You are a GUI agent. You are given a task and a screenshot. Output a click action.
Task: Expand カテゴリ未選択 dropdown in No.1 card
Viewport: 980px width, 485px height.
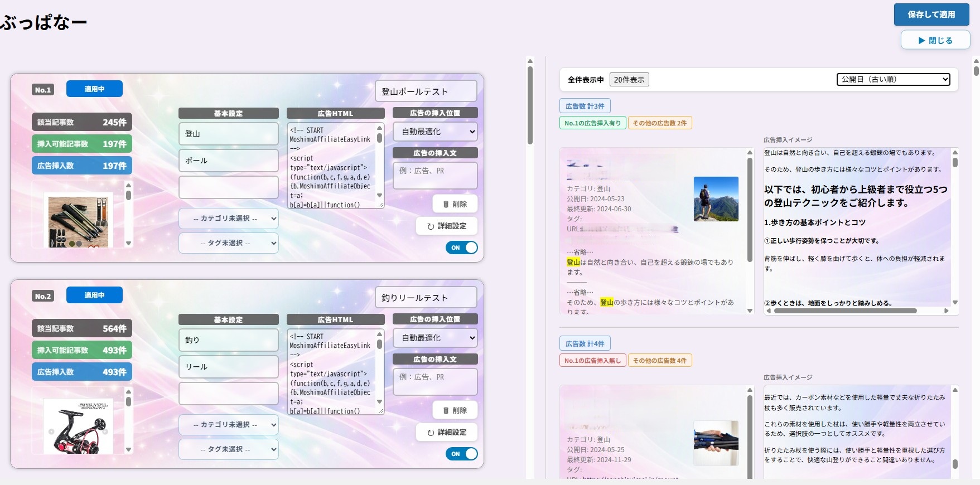229,219
